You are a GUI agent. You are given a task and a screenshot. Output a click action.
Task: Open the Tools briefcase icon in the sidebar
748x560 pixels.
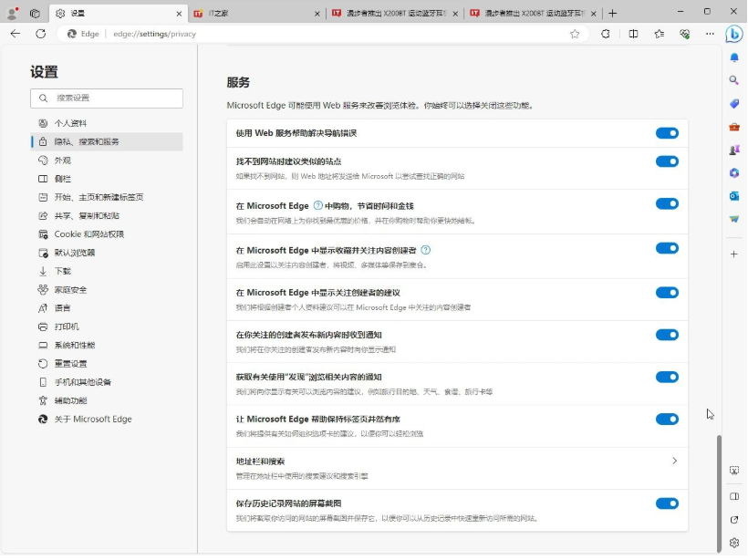coord(734,127)
